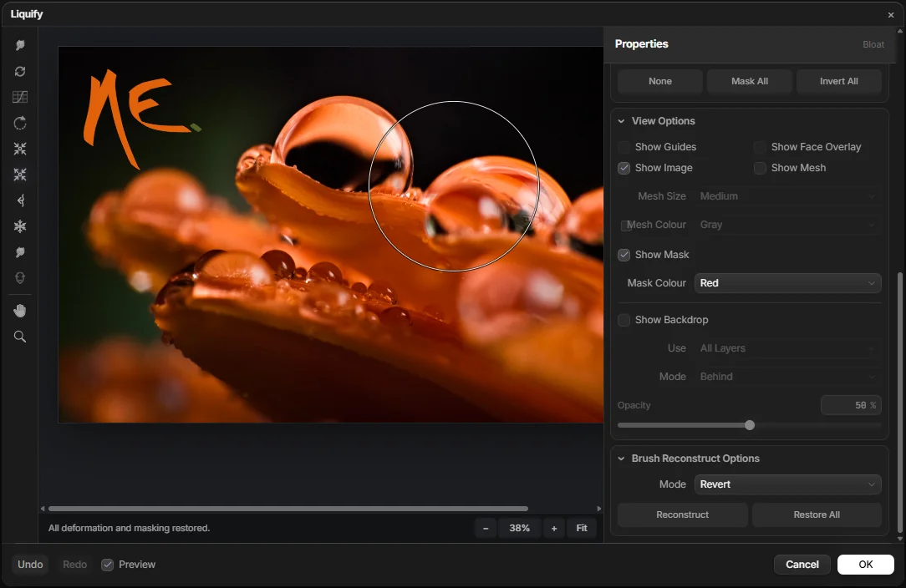Open the Mesh Colour dropdown
Viewport: 906px width, 588px height.
787,225
